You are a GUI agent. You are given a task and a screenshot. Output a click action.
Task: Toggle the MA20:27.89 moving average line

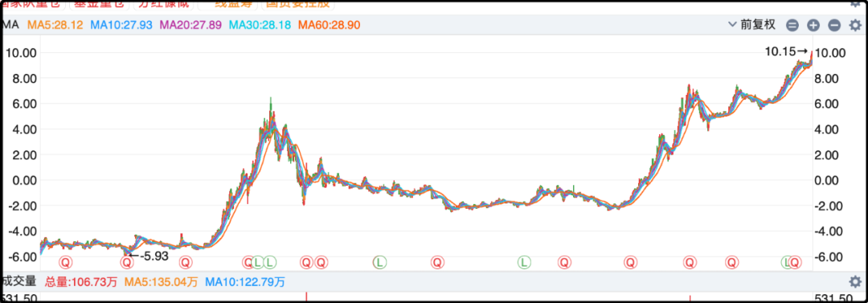pos(190,26)
